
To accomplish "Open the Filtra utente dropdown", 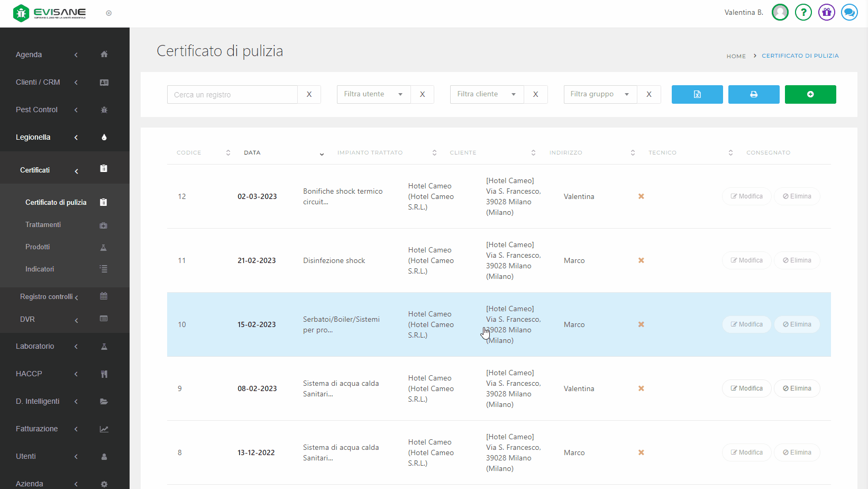I will [373, 94].
